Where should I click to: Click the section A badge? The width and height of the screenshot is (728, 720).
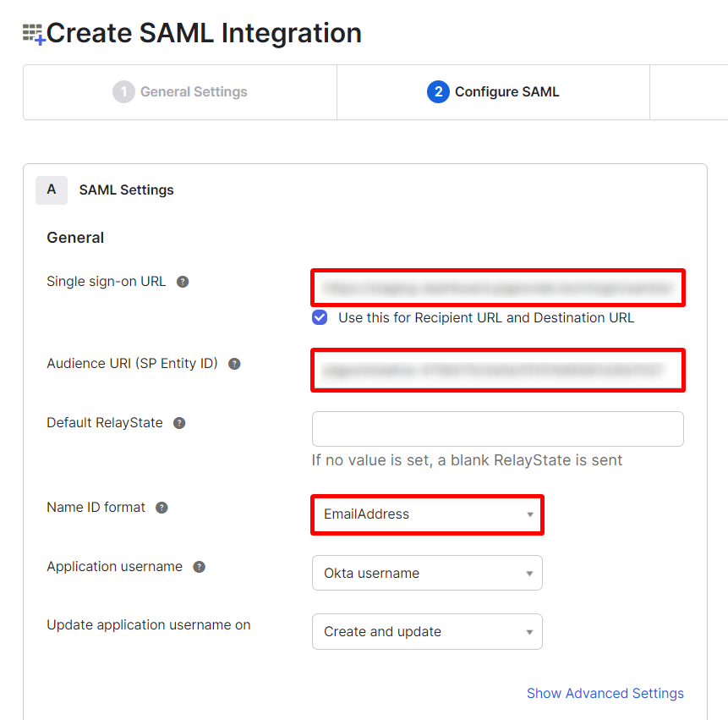(x=52, y=190)
